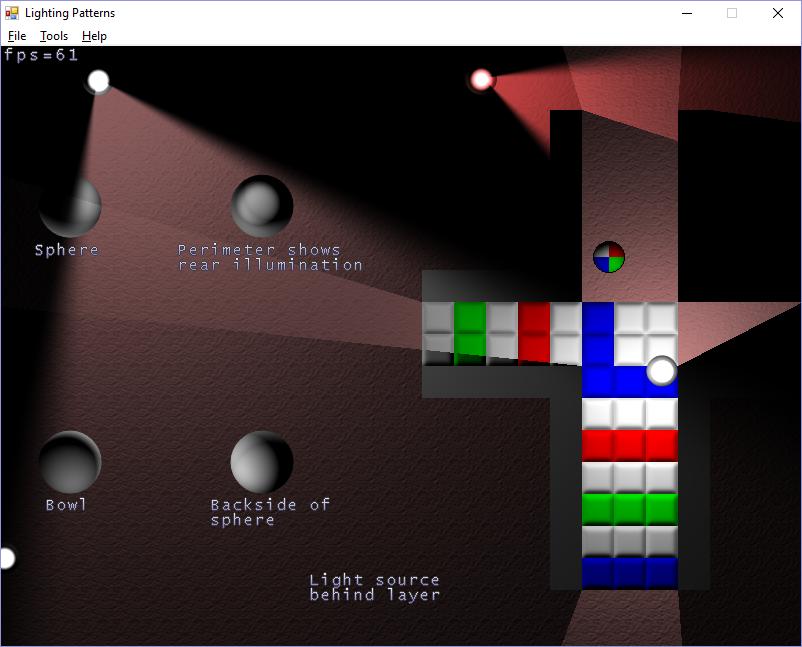Open the File menu
802x647 pixels.
pyautogui.click(x=17, y=36)
